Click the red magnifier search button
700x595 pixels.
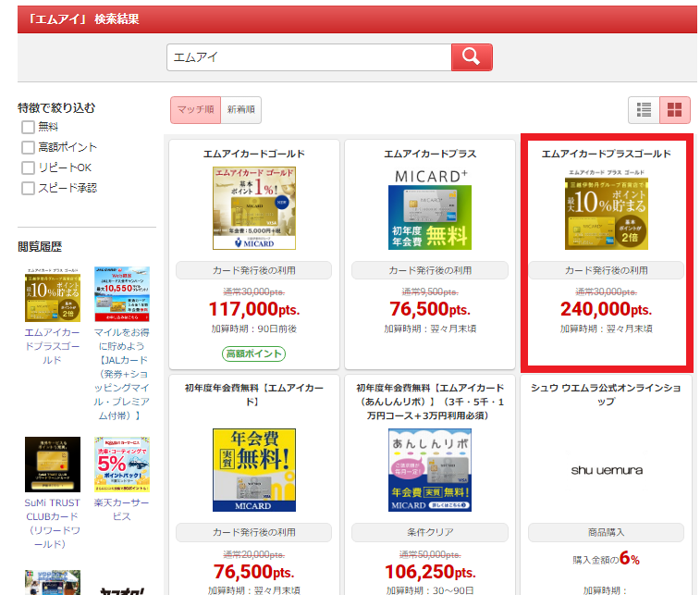click(472, 57)
